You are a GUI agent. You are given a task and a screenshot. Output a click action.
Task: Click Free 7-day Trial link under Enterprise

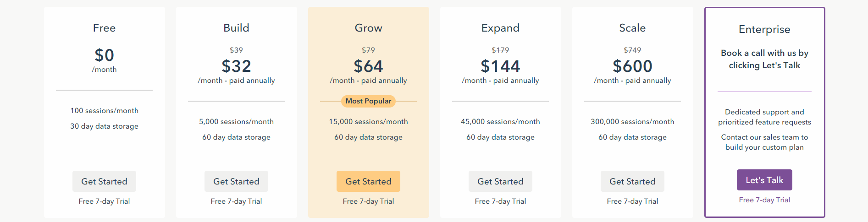[764, 200]
